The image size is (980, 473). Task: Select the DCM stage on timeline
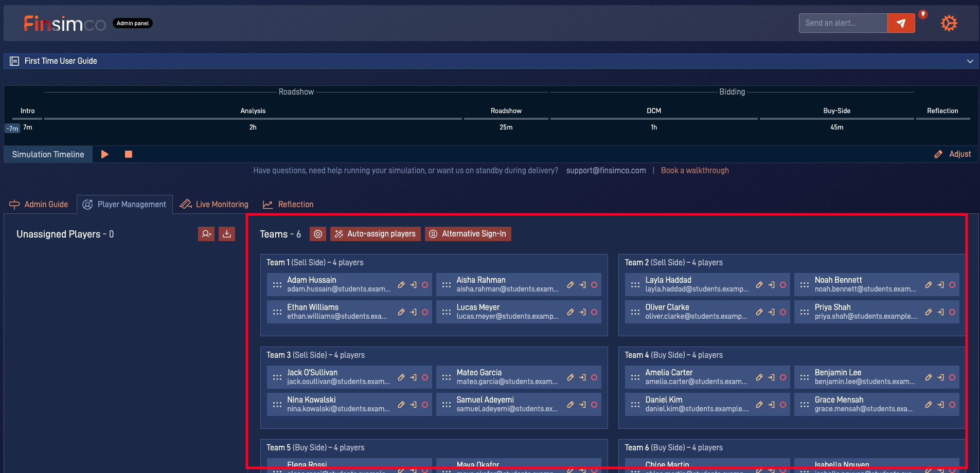(654, 111)
